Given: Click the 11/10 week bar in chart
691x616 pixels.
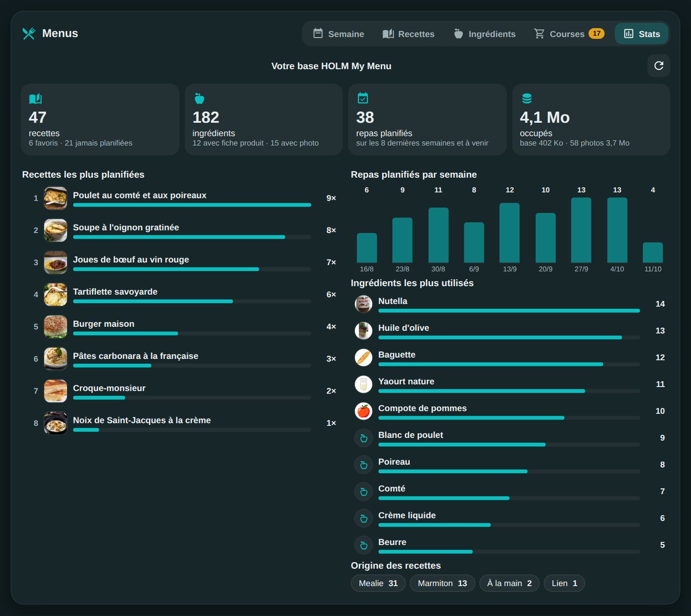Looking at the screenshot, I should coord(653,252).
